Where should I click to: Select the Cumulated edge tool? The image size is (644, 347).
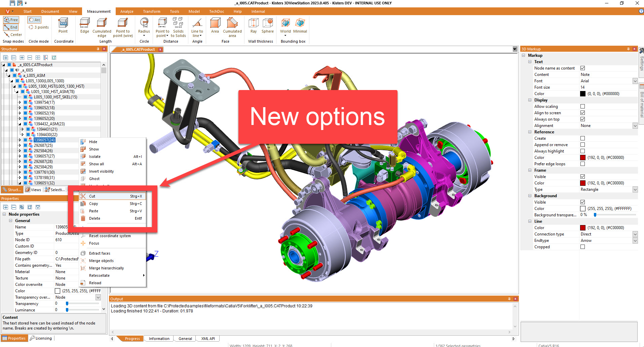coord(102,28)
